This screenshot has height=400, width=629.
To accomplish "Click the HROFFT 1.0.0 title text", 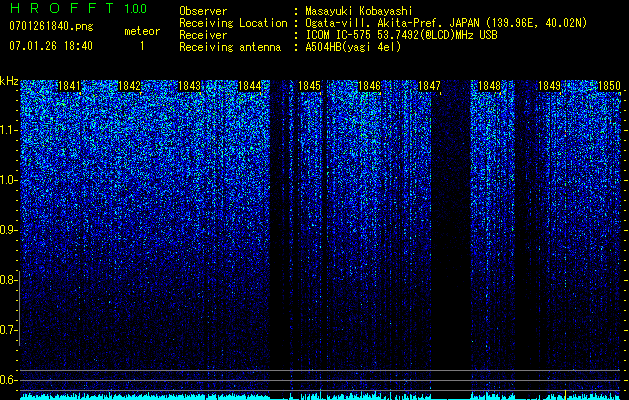I will click(78, 8).
